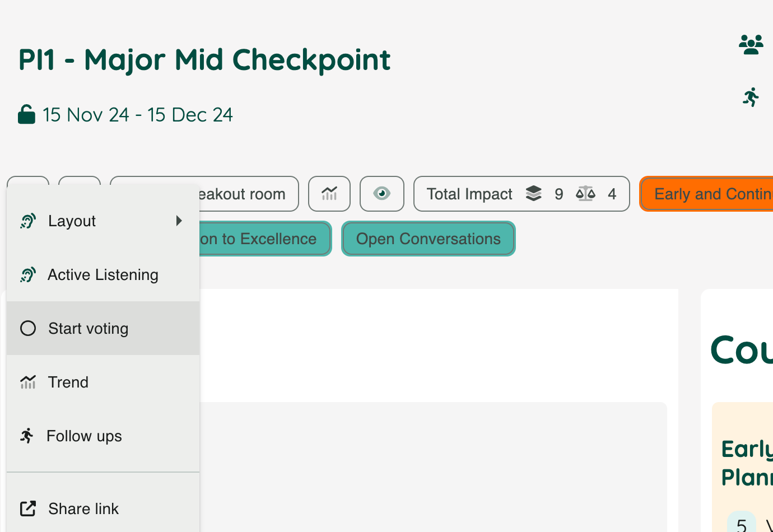Click the orange Early and Contin... tag

[707, 194]
